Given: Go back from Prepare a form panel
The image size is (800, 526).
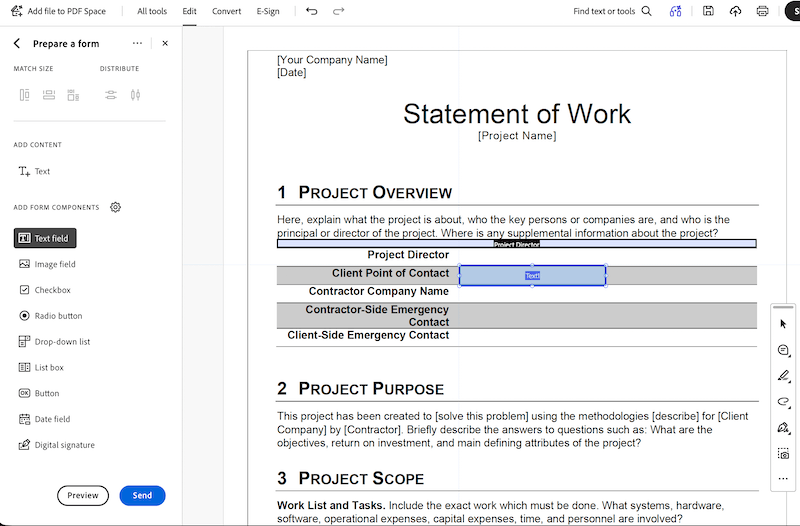Looking at the screenshot, I should pyautogui.click(x=17, y=43).
